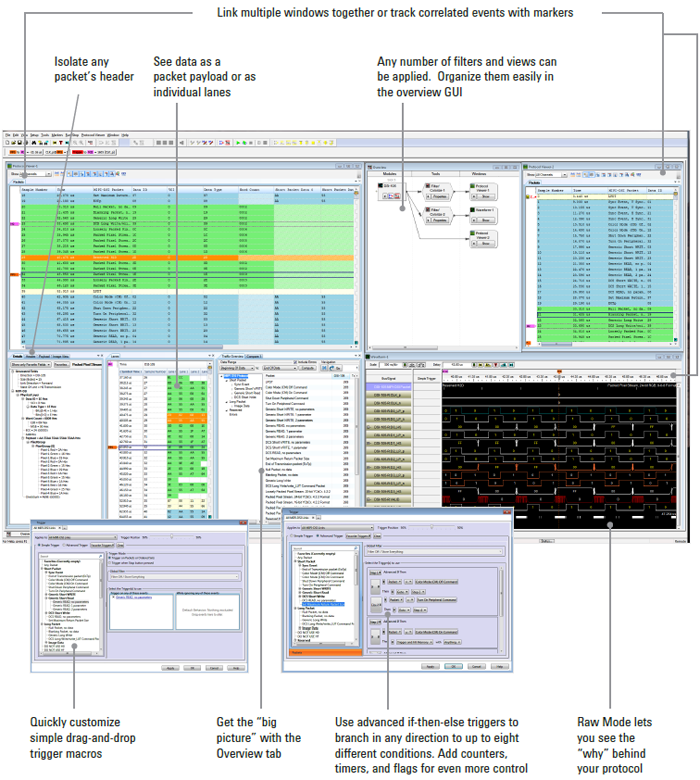Click Show button on Waveform 1 block
700x780 pixels.
485,220
